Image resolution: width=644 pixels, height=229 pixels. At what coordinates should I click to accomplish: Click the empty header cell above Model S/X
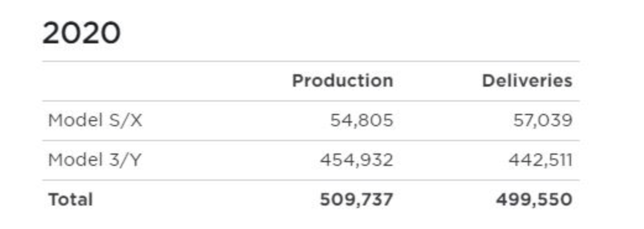click(x=144, y=81)
